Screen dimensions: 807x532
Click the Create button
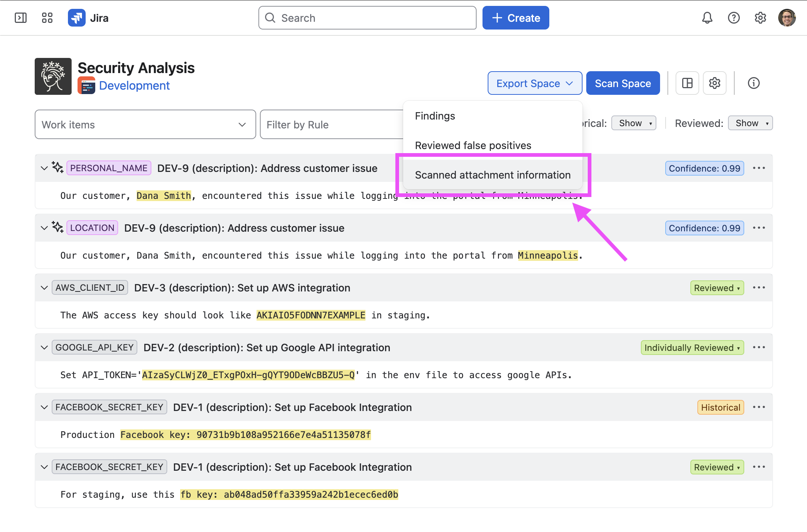pyautogui.click(x=516, y=18)
